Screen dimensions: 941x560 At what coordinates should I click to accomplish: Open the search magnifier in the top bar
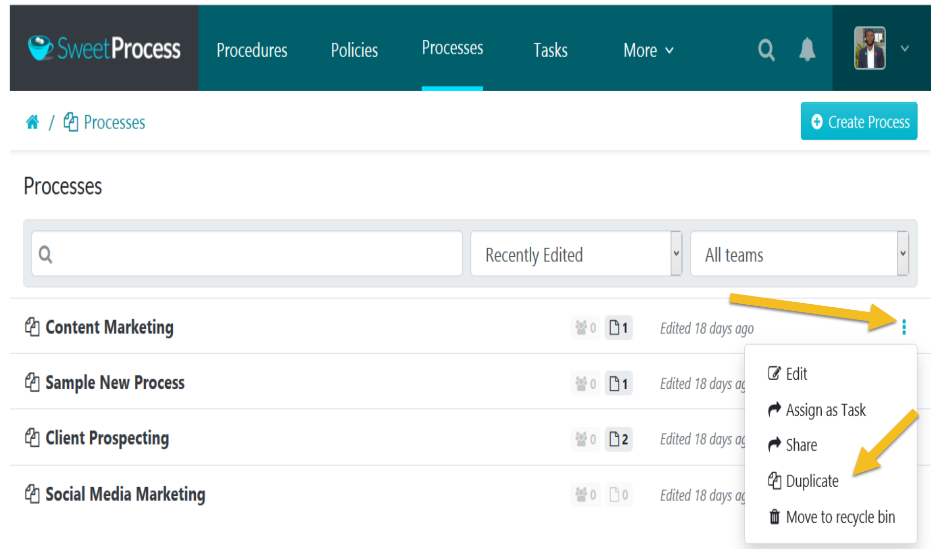click(x=766, y=50)
